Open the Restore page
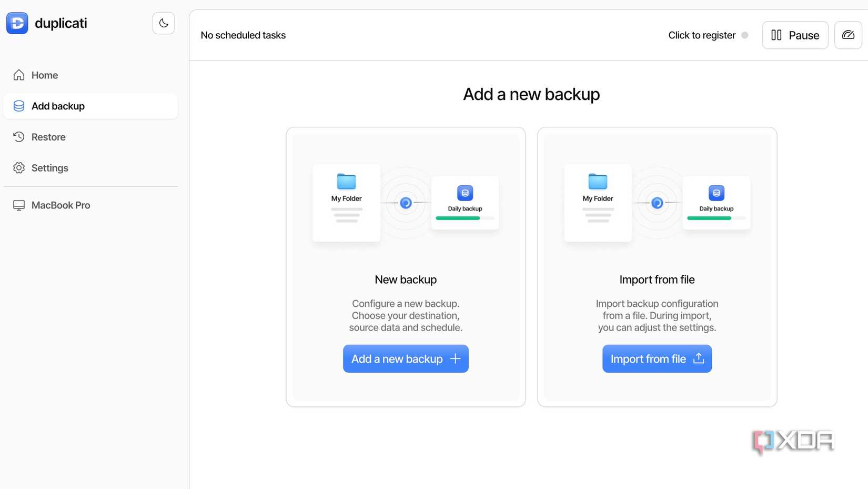This screenshot has width=868, height=489. point(90,137)
